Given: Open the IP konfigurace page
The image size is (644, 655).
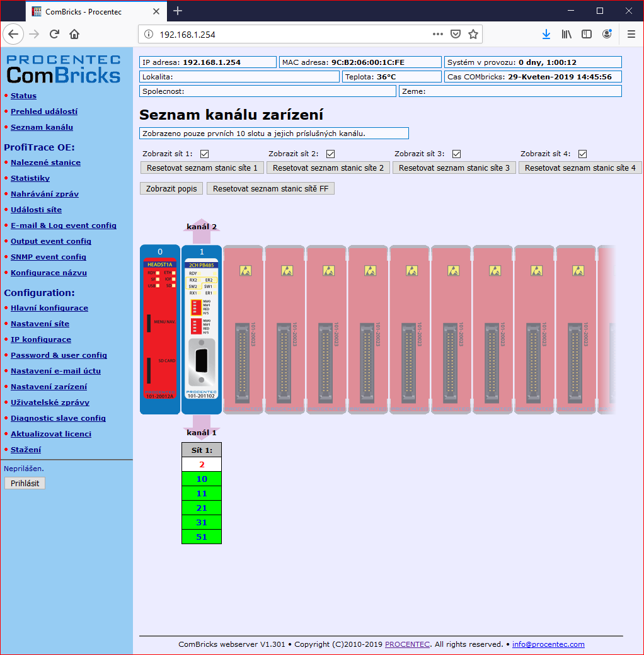Looking at the screenshot, I should [41, 339].
